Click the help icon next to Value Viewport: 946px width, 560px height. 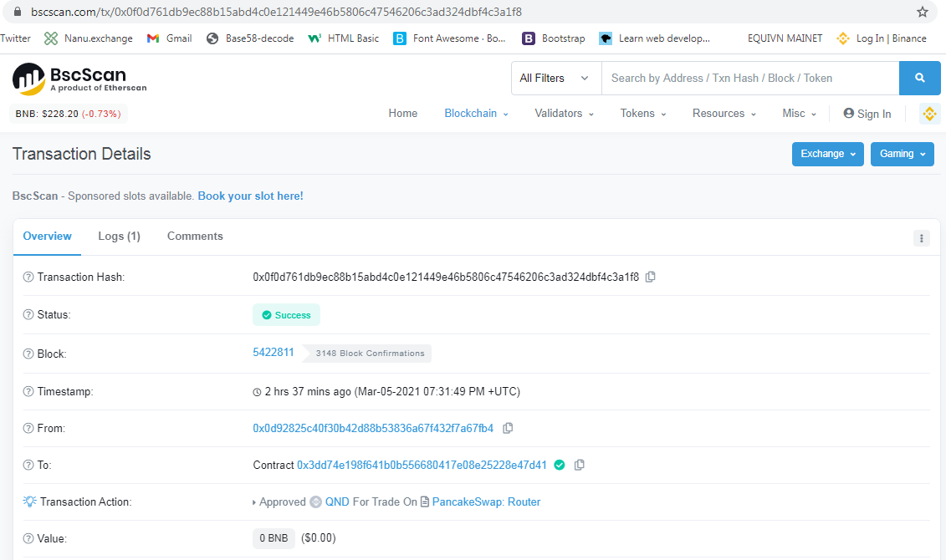(28, 538)
